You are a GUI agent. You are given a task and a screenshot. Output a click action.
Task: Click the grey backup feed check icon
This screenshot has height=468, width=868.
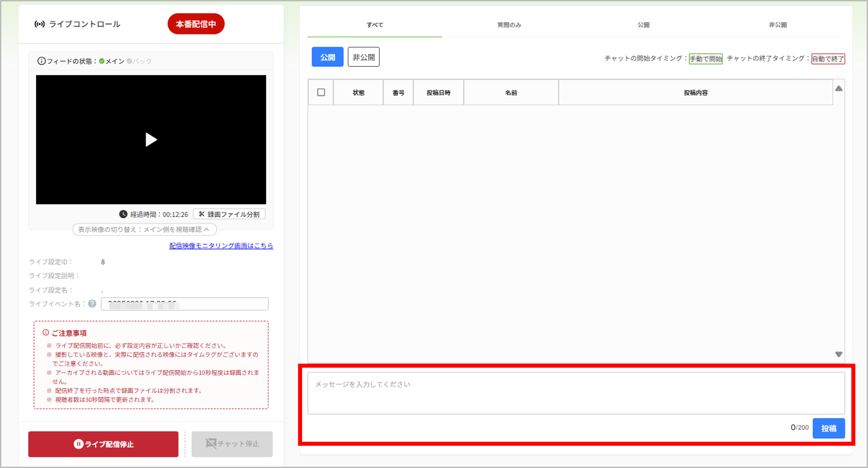[x=129, y=61]
